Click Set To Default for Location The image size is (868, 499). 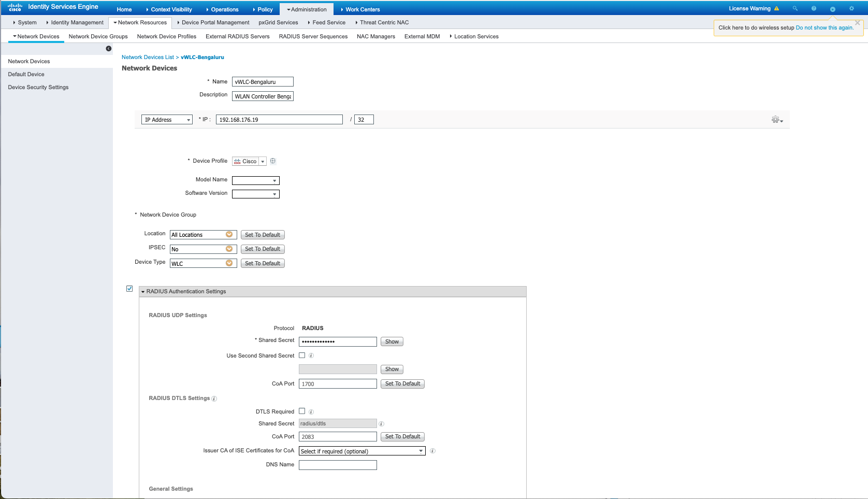[263, 235]
